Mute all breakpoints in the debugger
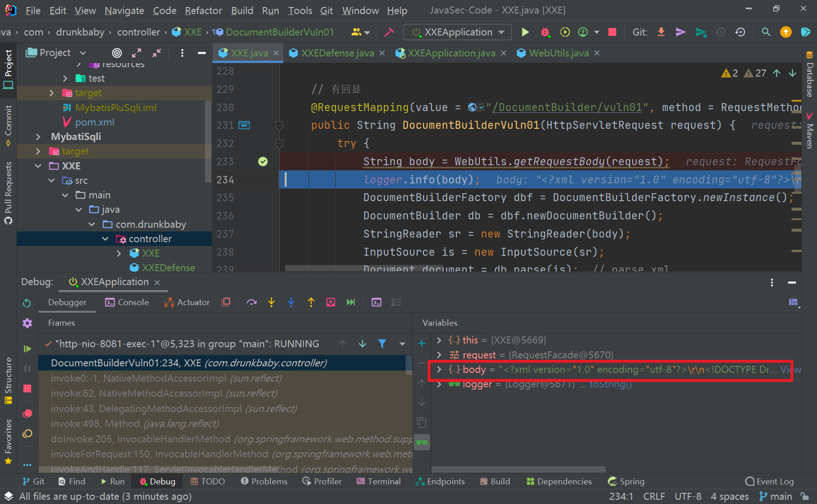 pyautogui.click(x=27, y=434)
